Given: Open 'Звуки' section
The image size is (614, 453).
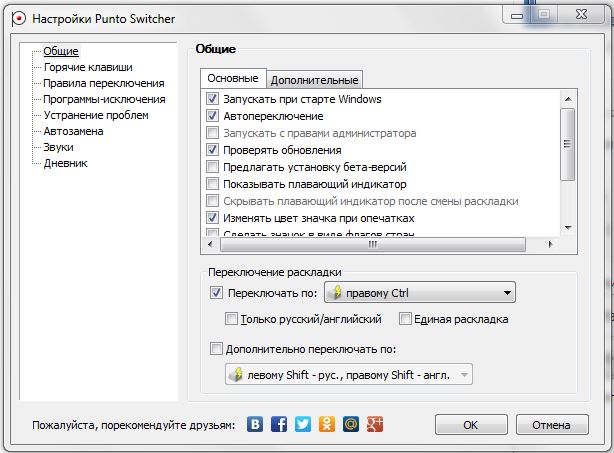Looking at the screenshot, I should [58, 147].
